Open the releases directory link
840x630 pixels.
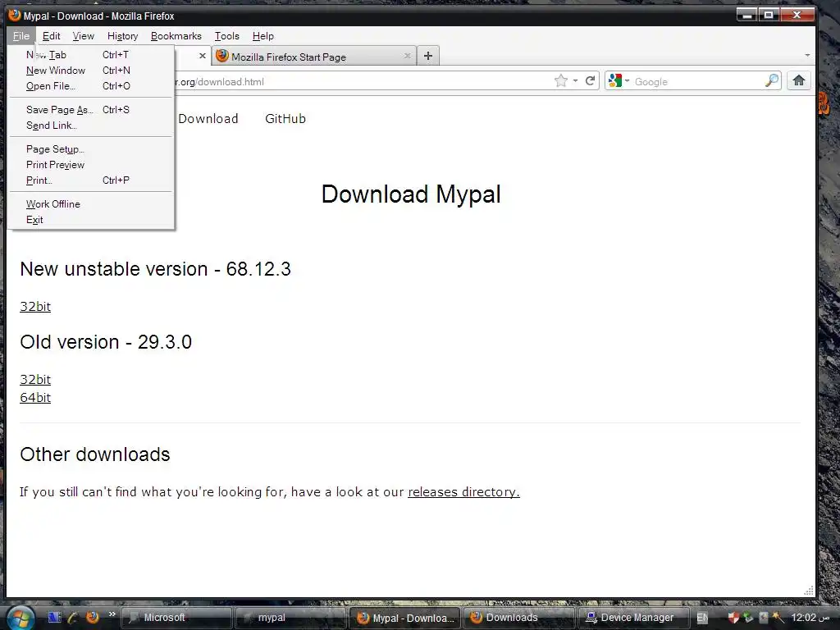coord(464,492)
